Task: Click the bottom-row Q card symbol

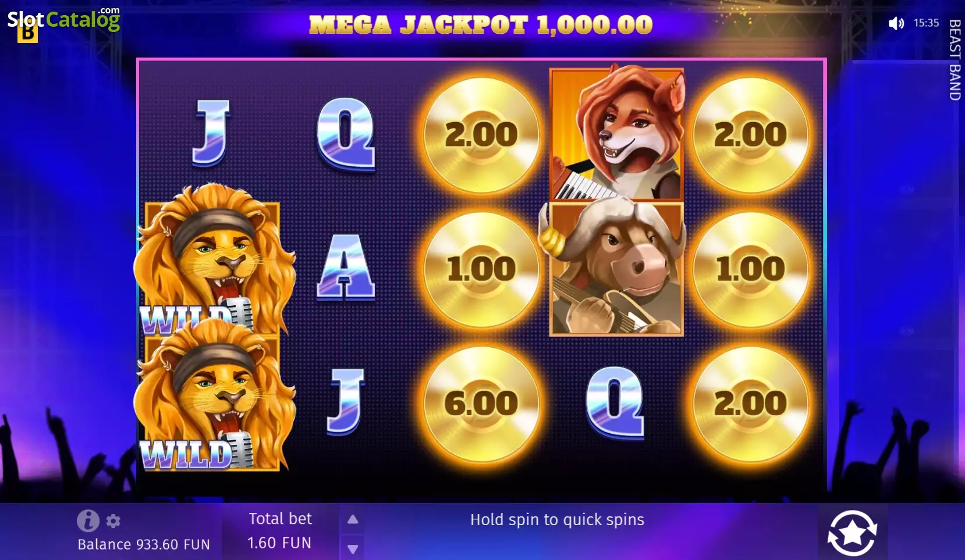Action: coord(615,402)
